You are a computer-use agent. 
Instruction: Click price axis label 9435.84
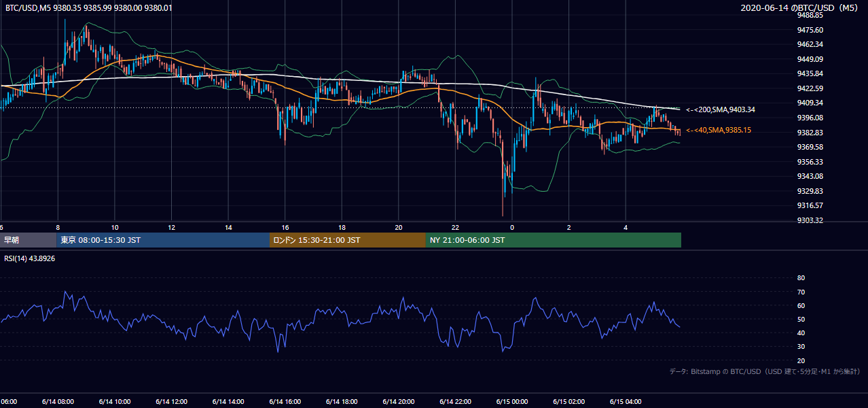point(810,73)
